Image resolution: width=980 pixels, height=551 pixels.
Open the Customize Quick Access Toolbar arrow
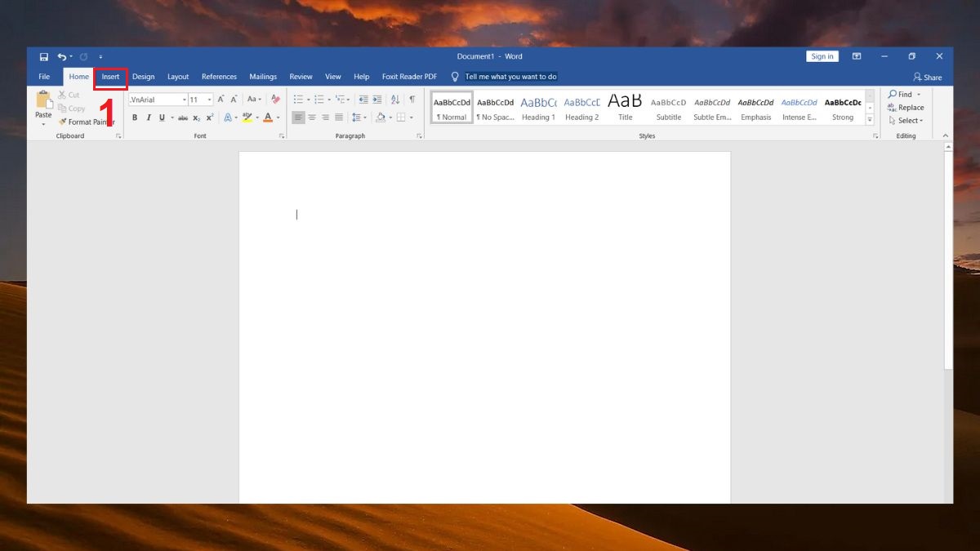click(x=100, y=57)
